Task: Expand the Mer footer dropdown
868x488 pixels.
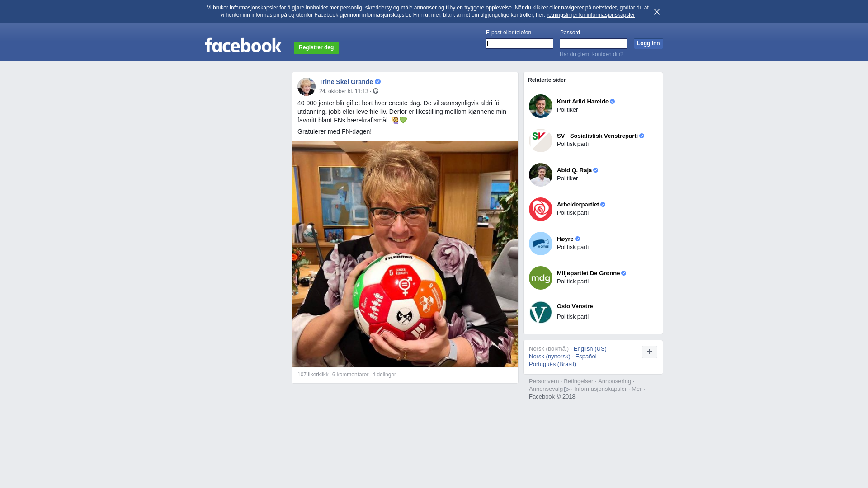Action: pyautogui.click(x=638, y=389)
